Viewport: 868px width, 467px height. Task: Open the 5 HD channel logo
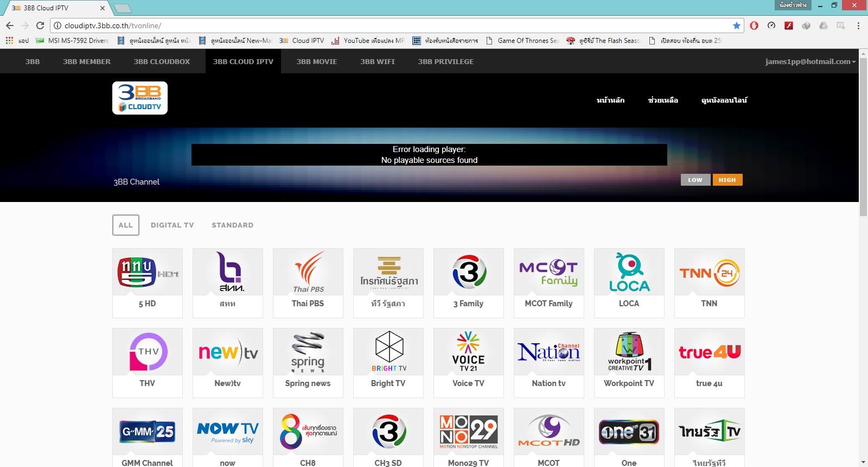click(x=148, y=272)
